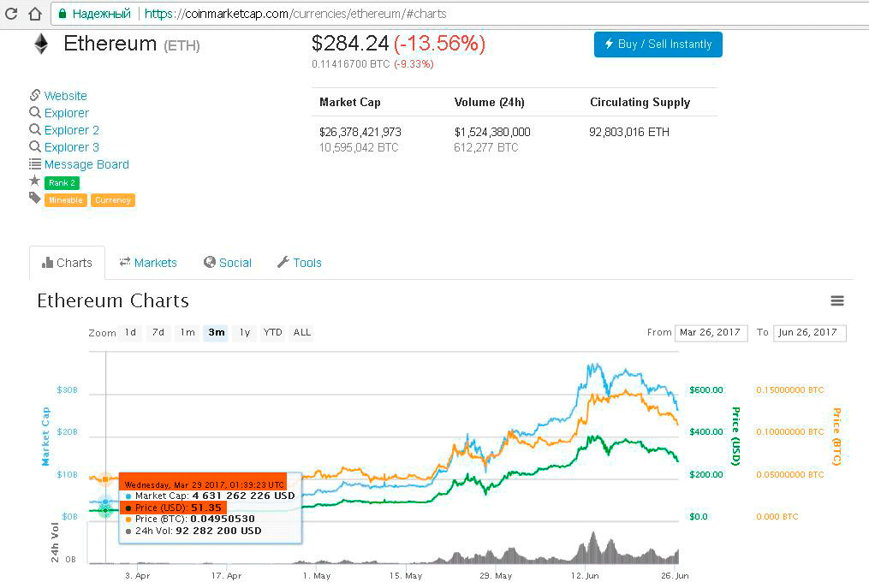Click the $284.24 price value
869x588 pixels.
(x=350, y=44)
